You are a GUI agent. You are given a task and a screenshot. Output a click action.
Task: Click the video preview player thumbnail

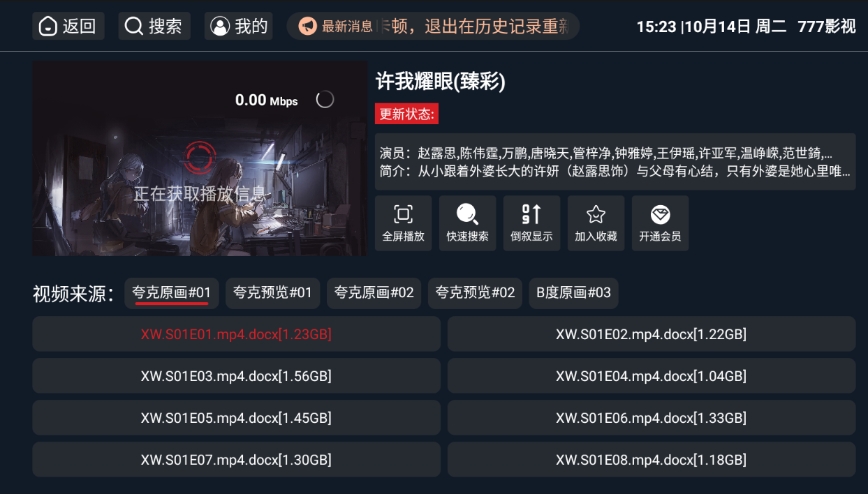click(200, 158)
